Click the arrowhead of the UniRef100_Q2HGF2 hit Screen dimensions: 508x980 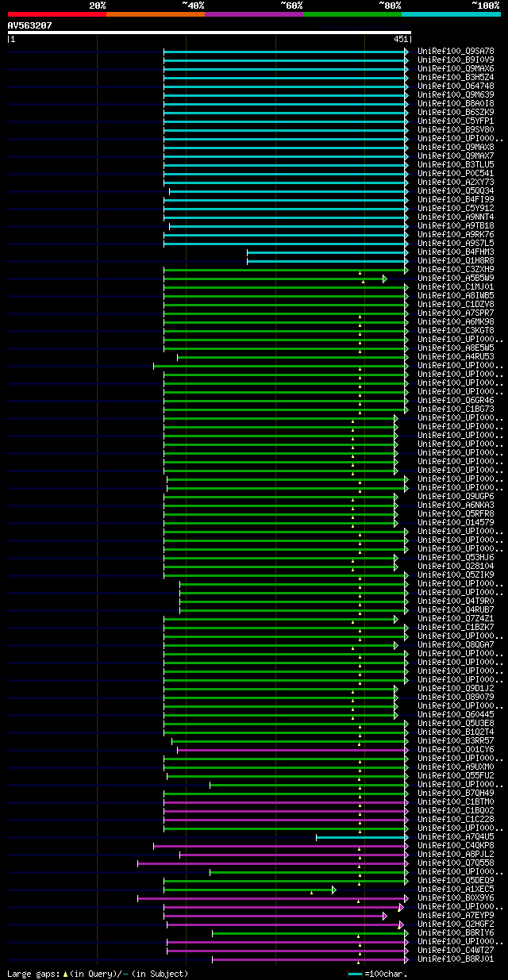(401, 924)
